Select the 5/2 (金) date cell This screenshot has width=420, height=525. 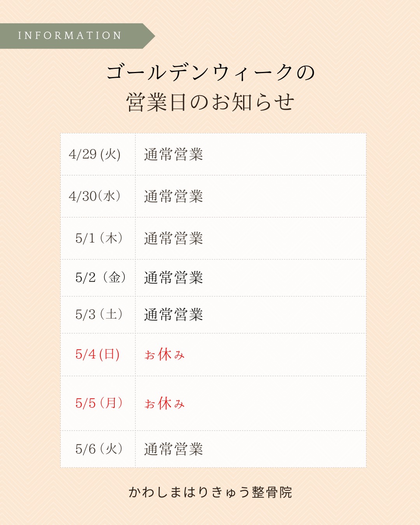(100, 278)
